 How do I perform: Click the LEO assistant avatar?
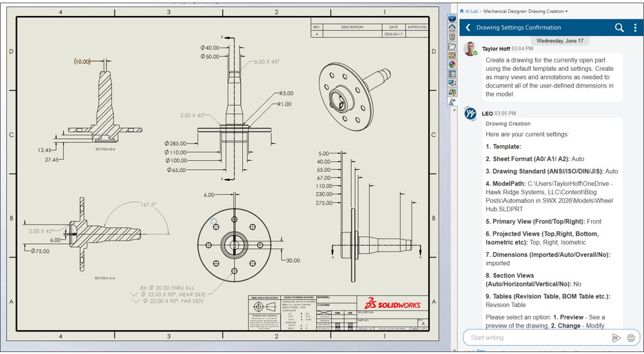tap(470, 113)
